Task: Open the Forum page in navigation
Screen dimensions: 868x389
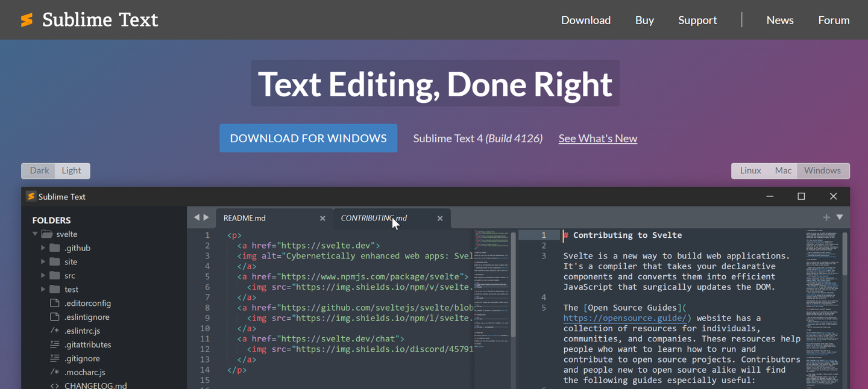Action: (834, 20)
